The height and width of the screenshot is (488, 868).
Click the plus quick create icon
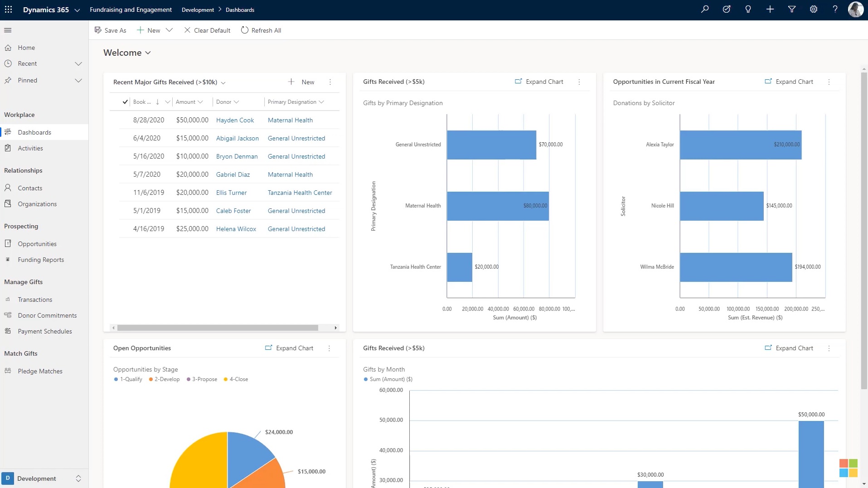tap(770, 10)
